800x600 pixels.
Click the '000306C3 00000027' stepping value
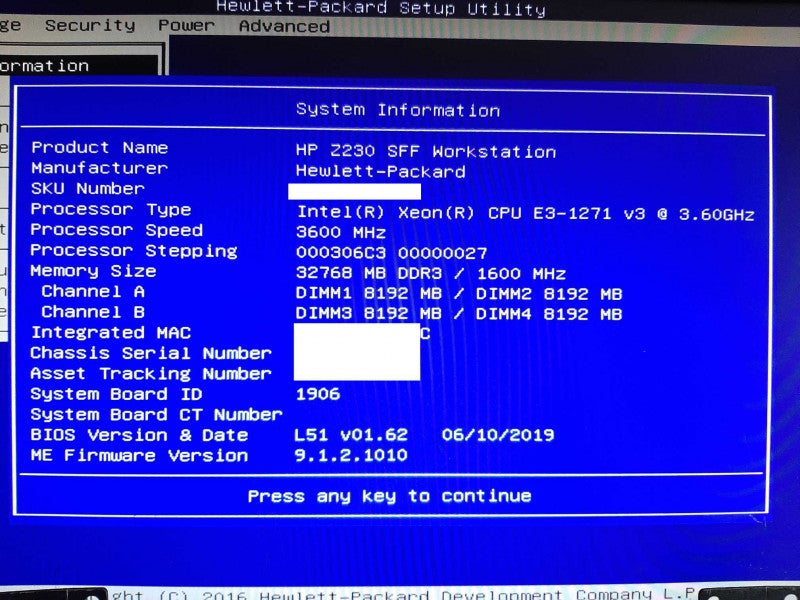point(391,253)
